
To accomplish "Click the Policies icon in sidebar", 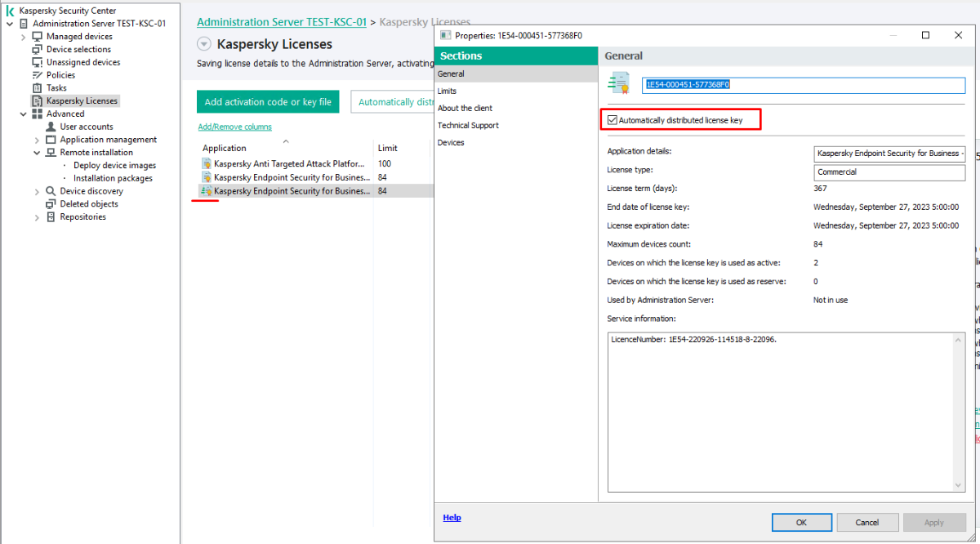I will (x=38, y=75).
